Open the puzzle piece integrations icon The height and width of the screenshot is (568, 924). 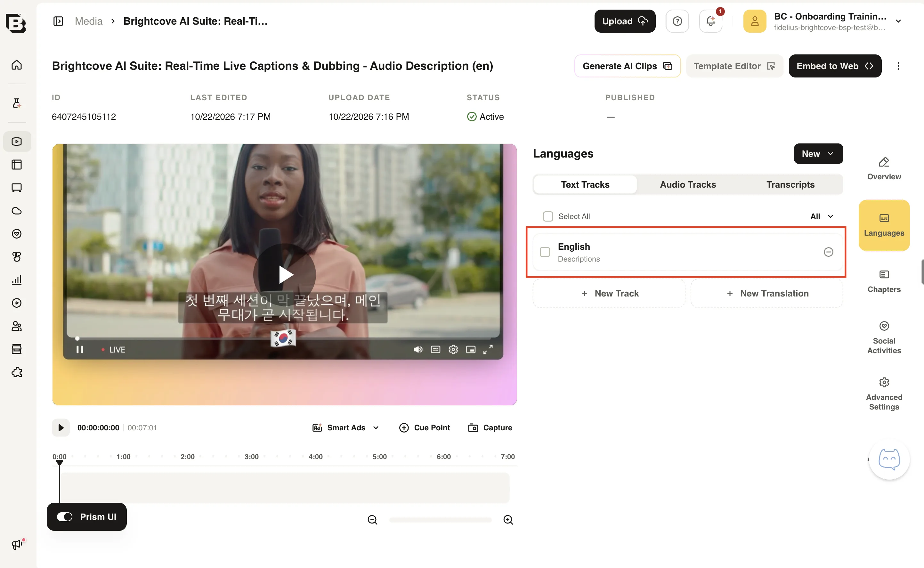(17, 372)
